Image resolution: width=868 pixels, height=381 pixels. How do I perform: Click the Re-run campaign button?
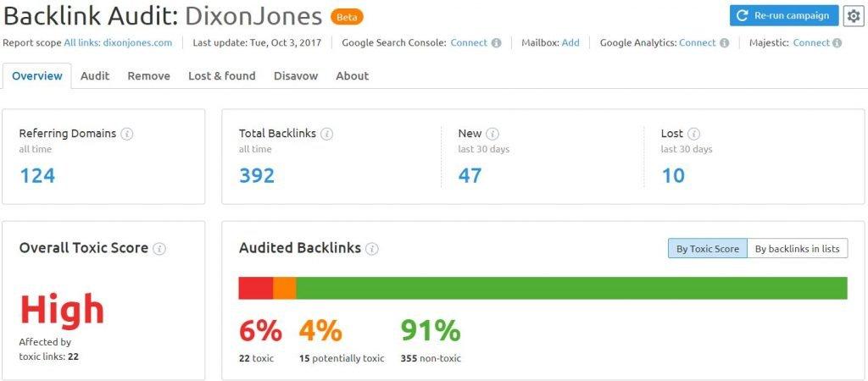pyautogui.click(x=784, y=15)
